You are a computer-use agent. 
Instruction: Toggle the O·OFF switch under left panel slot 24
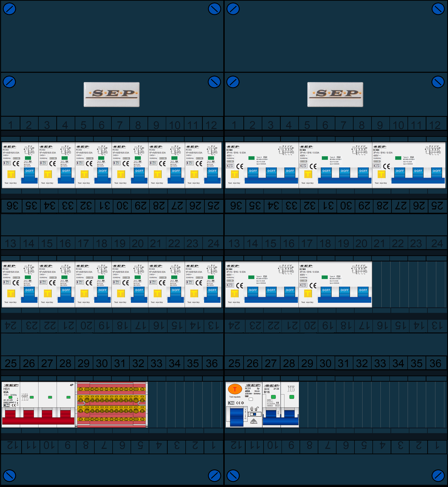tap(212, 294)
